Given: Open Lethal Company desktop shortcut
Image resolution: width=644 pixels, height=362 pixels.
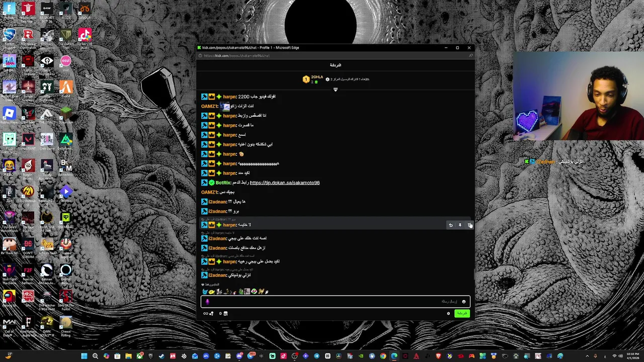Looking at the screenshot, I should coord(28,64).
